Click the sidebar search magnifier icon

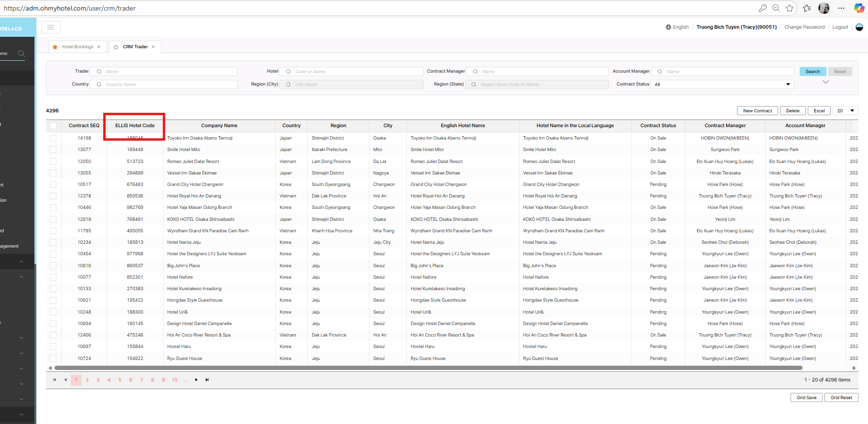pyautogui.click(x=22, y=54)
